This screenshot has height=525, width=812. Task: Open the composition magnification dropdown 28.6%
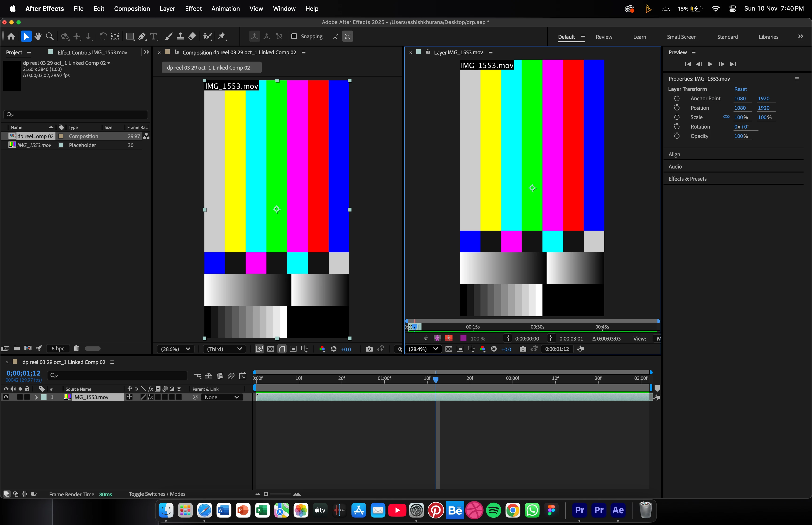pyautogui.click(x=176, y=349)
